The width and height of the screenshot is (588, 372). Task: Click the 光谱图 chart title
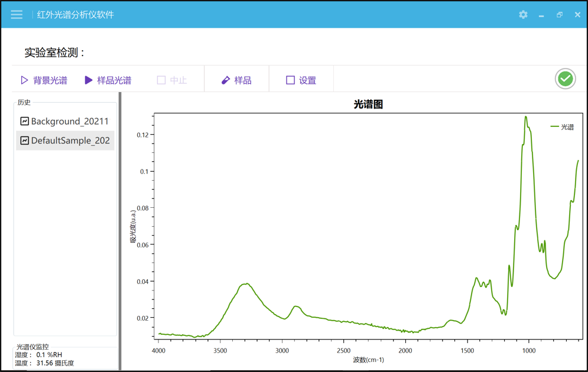pos(368,105)
